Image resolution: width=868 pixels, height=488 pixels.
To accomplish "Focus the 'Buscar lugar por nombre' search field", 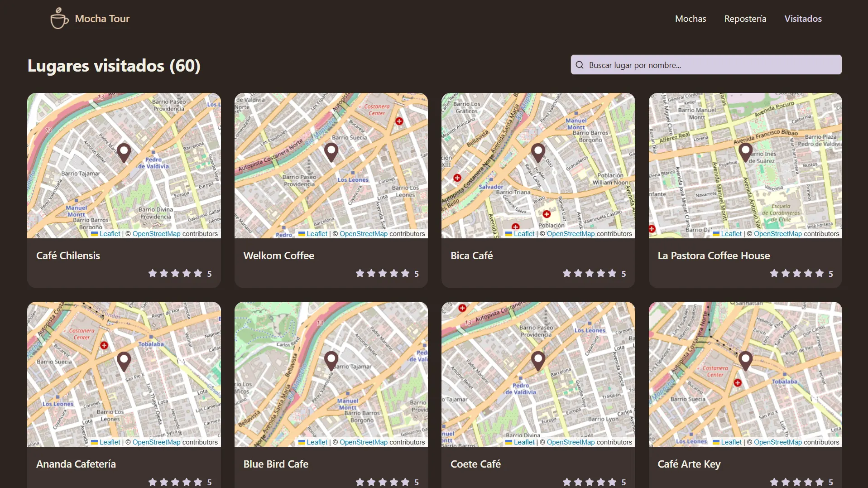I will (706, 65).
